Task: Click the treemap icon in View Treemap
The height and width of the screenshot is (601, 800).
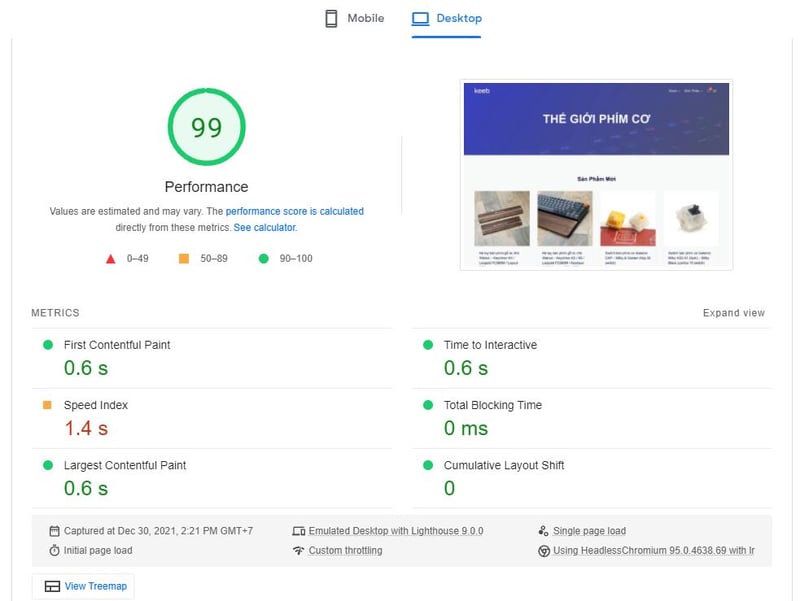Action: [52, 586]
